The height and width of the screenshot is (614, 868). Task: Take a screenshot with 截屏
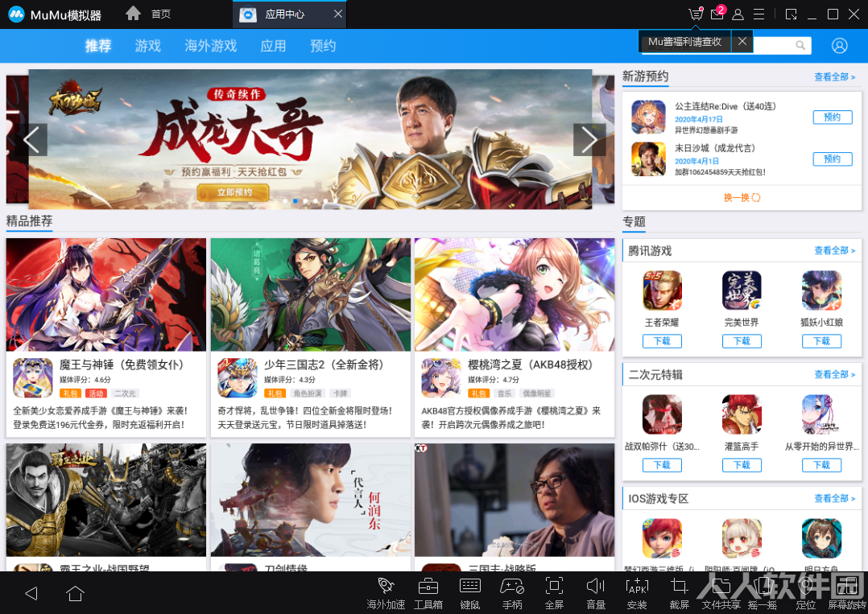[x=680, y=593]
